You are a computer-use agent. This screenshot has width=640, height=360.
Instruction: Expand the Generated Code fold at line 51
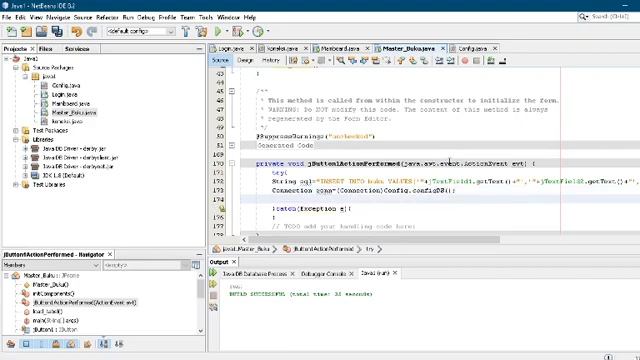(x=232, y=145)
